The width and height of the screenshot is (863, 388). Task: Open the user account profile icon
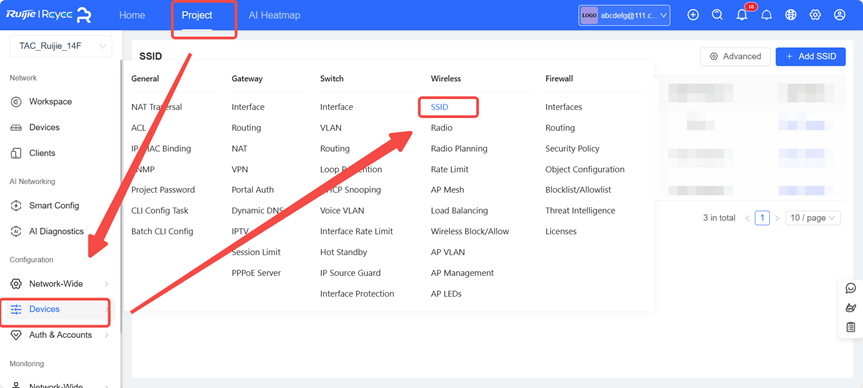pyautogui.click(x=839, y=15)
